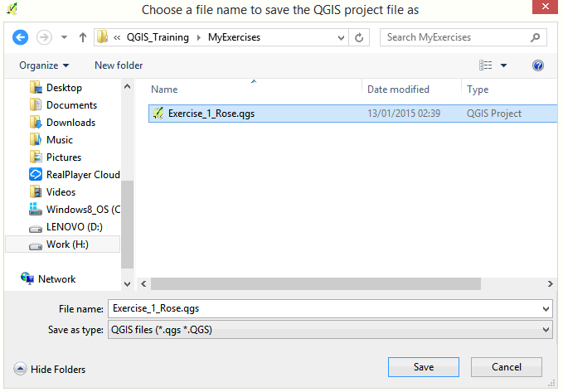Viewport: 563px width, 392px height.
Task: Select Music in the navigation pane
Action: pyautogui.click(x=60, y=140)
